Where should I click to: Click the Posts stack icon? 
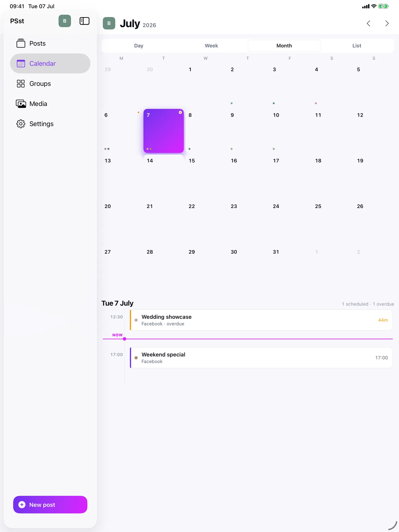21,43
